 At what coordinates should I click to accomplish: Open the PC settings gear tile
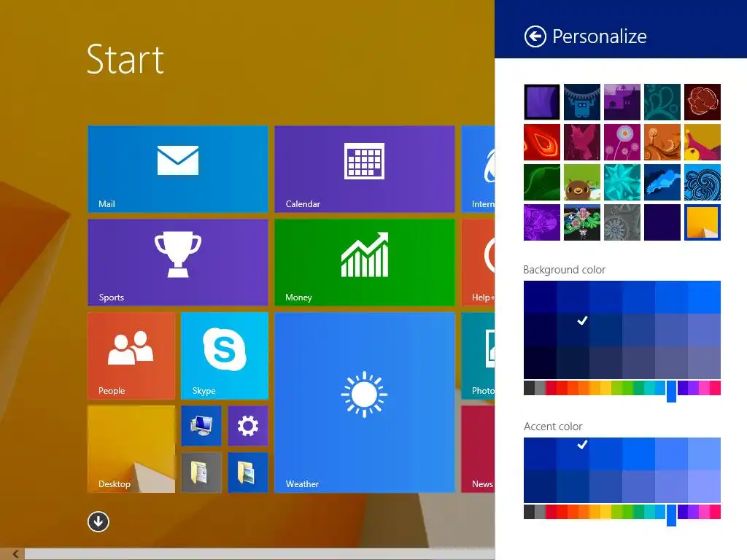[x=248, y=425]
